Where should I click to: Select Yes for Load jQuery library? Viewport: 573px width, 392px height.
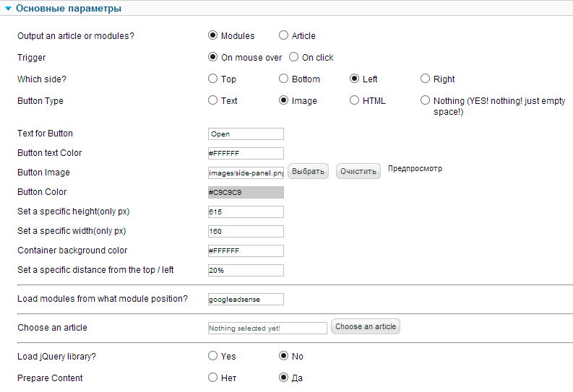[x=212, y=355]
